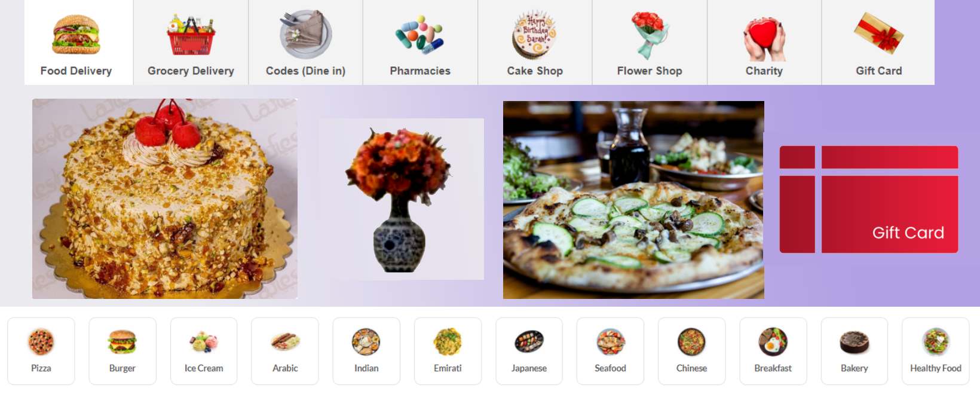Image resolution: width=980 pixels, height=397 pixels.
Task: Pick the Arabic cuisine filter
Action: coord(285,351)
